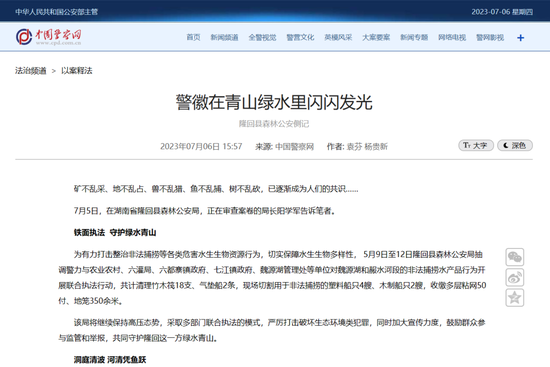Screen dimensions: 550x367
Task: Click the author names 袁芬 杨贵新
Action: pos(367,147)
